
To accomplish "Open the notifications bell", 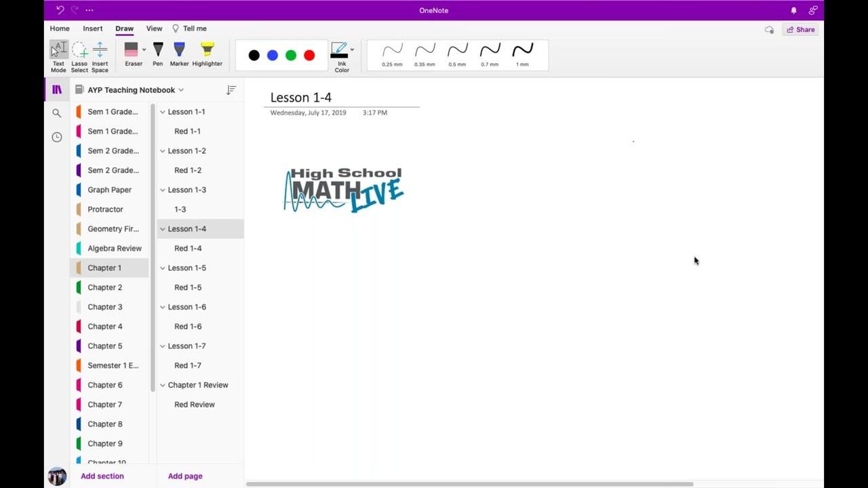I will (793, 10).
